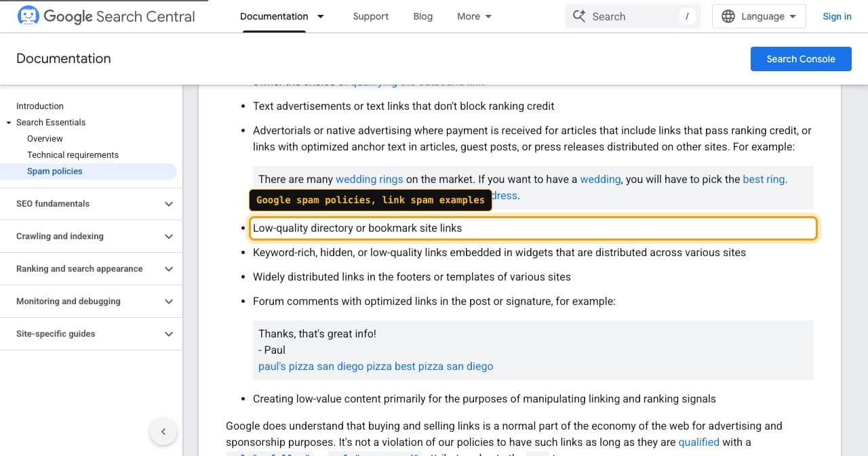Open the Documentation dropdown arrow
This screenshot has height=456, width=868.
coord(320,16)
